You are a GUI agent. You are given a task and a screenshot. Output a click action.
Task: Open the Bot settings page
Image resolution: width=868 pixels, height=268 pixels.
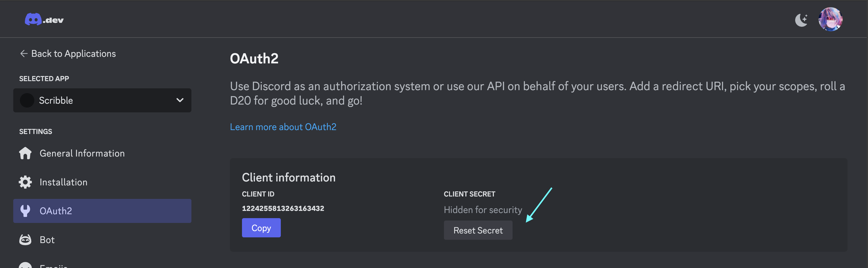pyautogui.click(x=102, y=240)
